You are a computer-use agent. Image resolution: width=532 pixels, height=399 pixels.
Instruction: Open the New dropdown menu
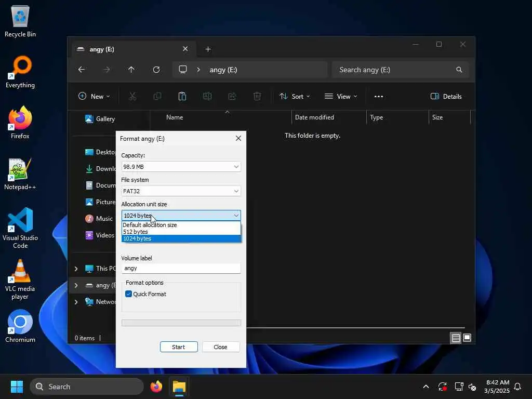coord(94,96)
